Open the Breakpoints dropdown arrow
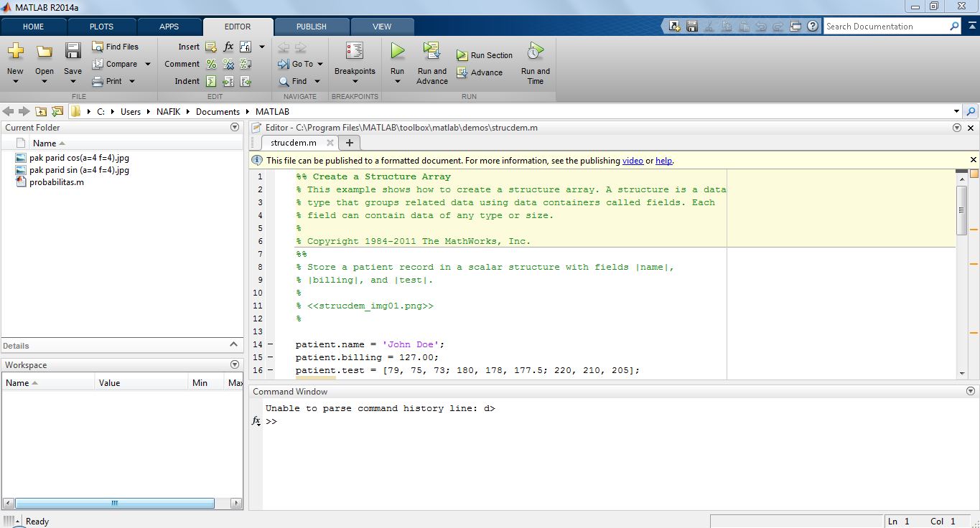Viewport: 980px width, 528px height. pos(355,81)
